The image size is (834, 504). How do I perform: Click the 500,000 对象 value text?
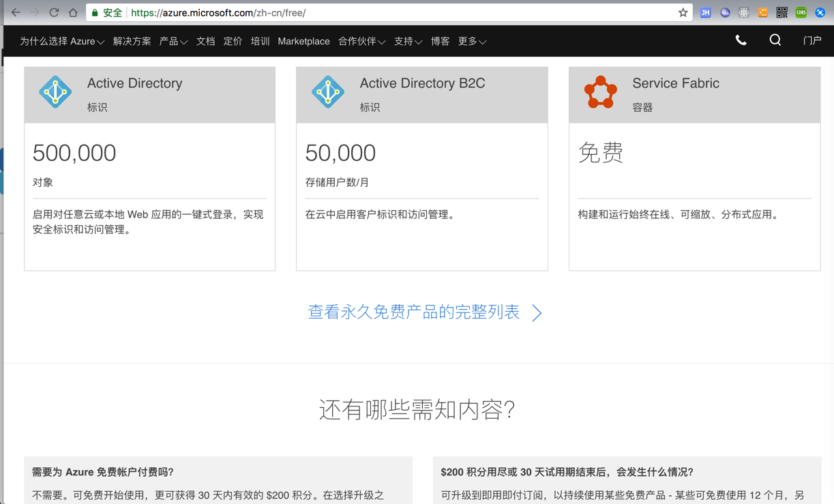click(x=74, y=153)
